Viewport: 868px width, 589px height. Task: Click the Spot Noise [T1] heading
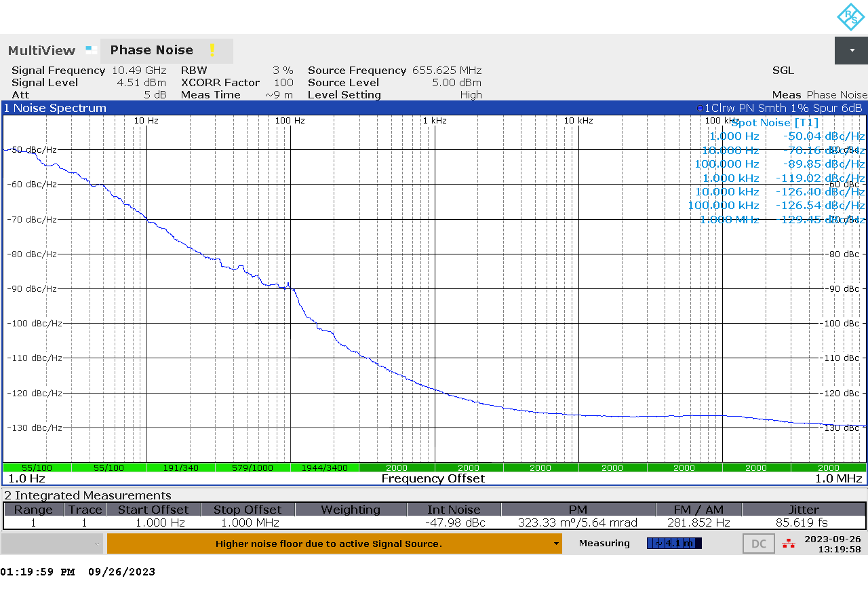coord(774,123)
